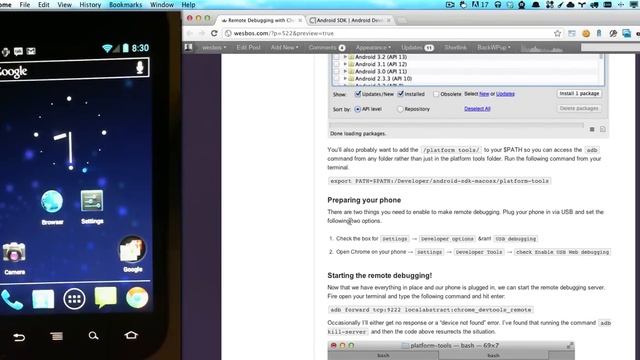Go back in the Chrome browser
This screenshot has height=360, width=640.
[x=190, y=33]
